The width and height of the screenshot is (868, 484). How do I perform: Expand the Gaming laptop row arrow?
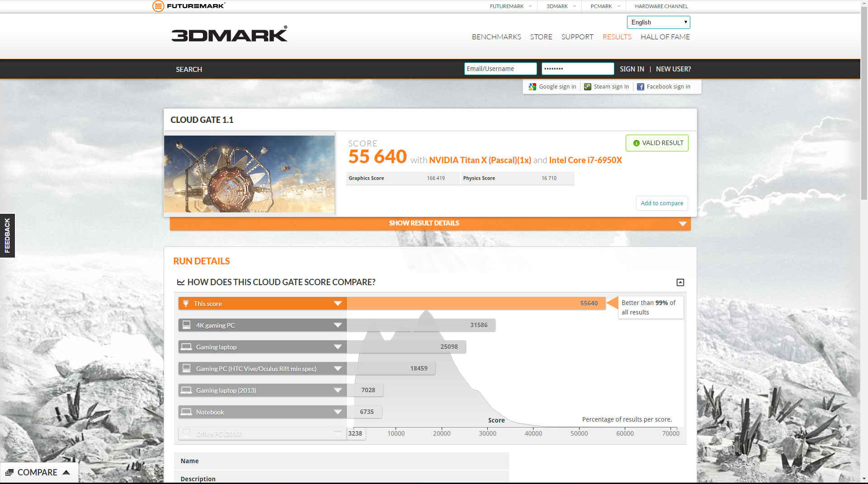click(338, 347)
